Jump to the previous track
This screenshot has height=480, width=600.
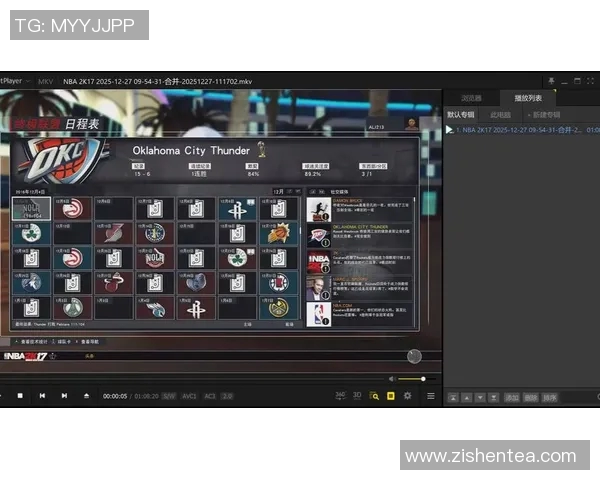click(42, 396)
